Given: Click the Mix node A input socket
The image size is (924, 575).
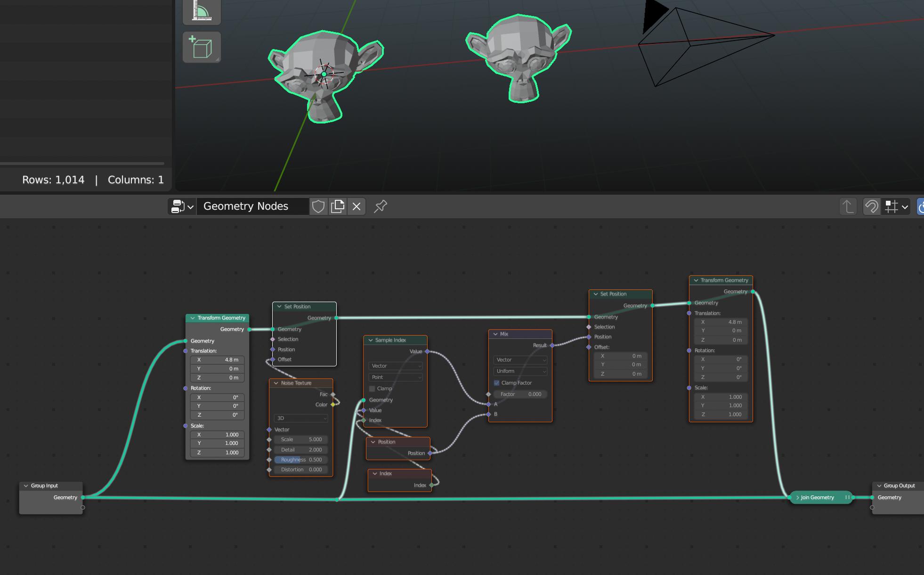Looking at the screenshot, I should point(489,404).
